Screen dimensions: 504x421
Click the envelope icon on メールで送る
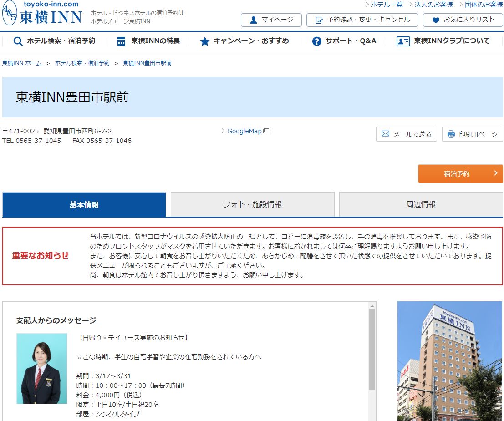click(x=385, y=134)
